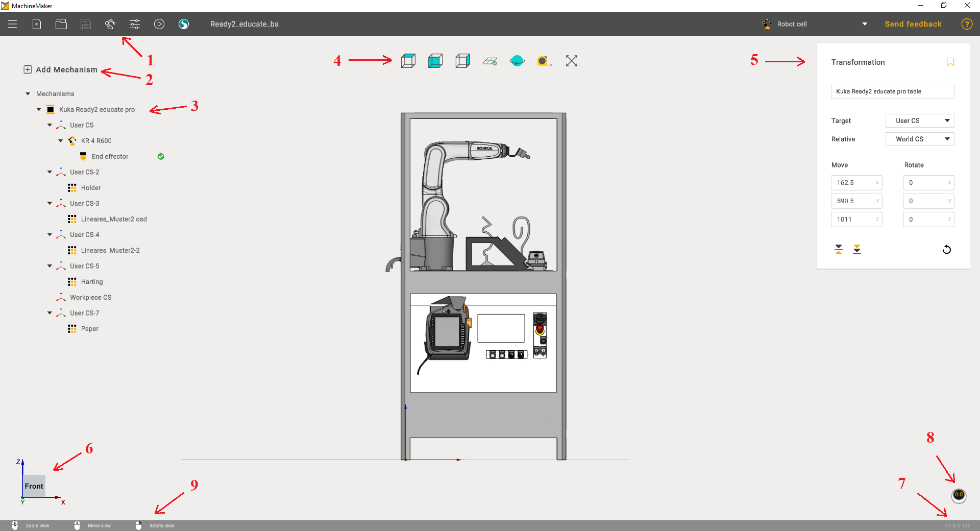The image size is (980, 531).
Task: Reset transformation with the rotate arrow
Action: pyautogui.click(x=947, y=250)
